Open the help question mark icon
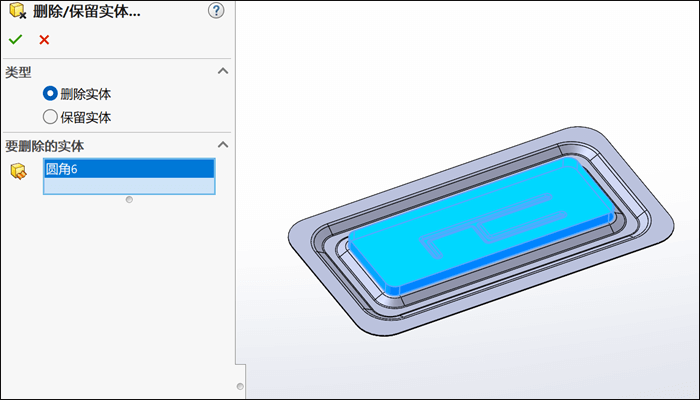The width and height of the screenshot is (700, 400). [x=216, y=11]
